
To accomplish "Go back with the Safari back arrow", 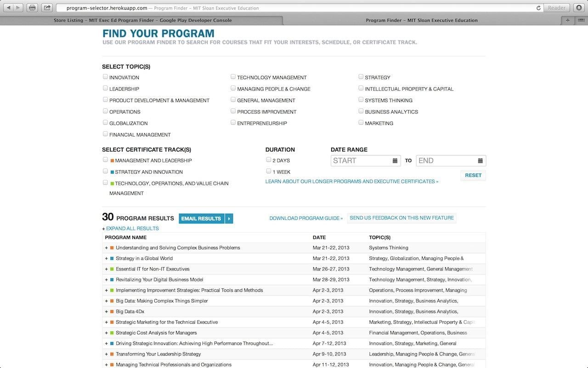I will click(9, 8).
